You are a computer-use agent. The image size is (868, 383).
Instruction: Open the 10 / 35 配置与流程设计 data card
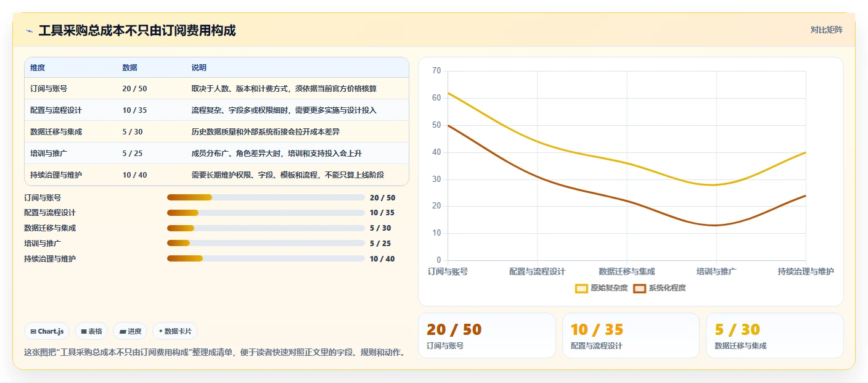[631, 336]
